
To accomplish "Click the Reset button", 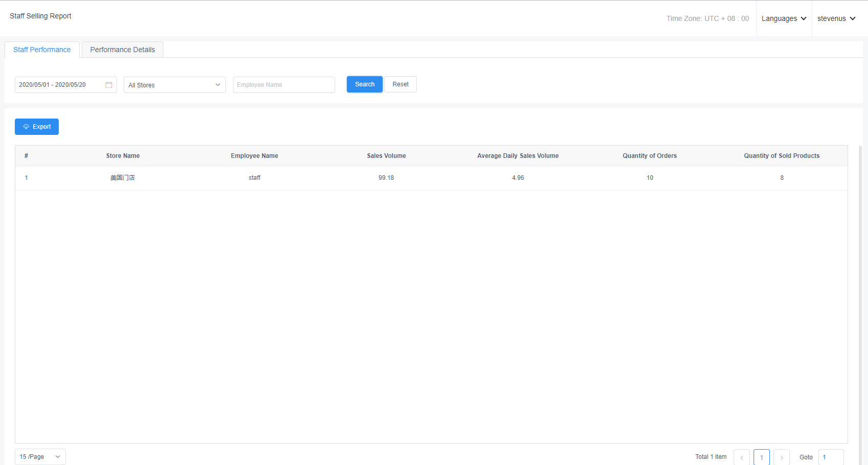I will coord(400,84).
